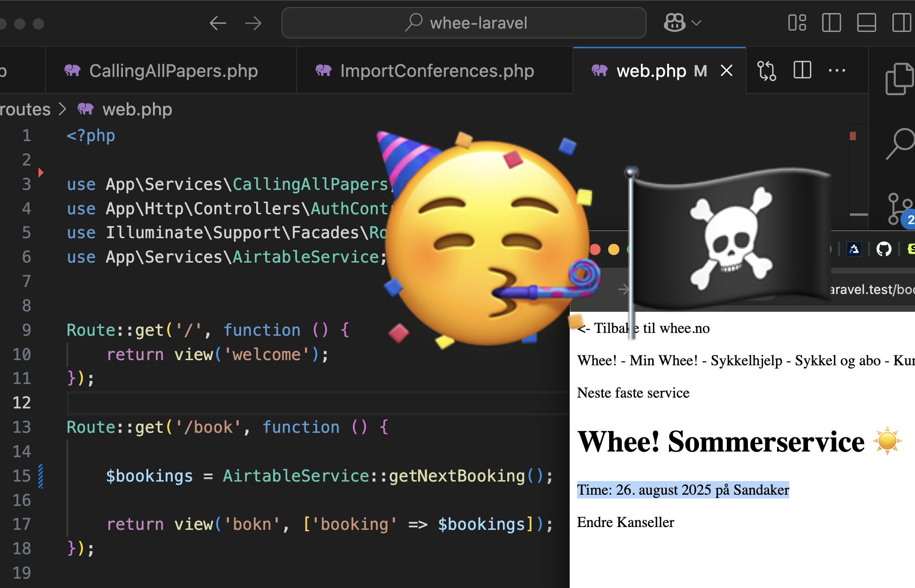The image size is (915, 588).
Task: Click the highlighted 'Time: 26. august 2025' text
Action: (x=683, y=490)
